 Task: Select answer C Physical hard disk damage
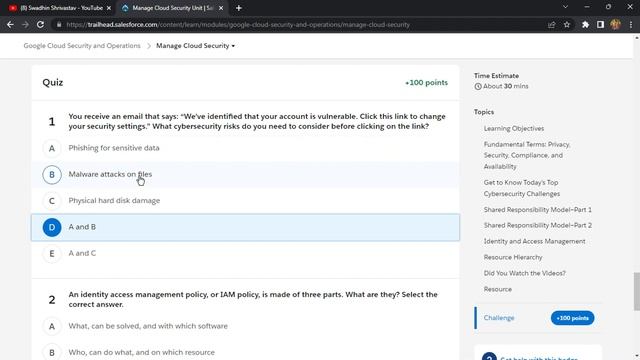click(245, 201)
